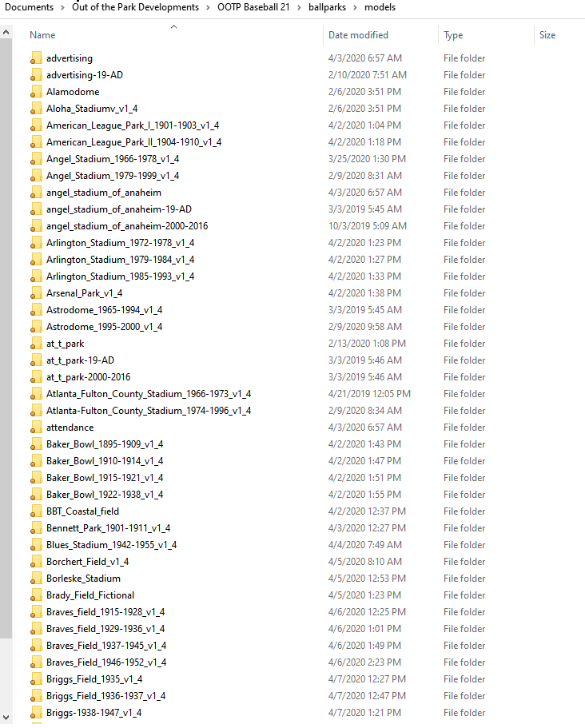Click the scrollbar down arrow
The width and height of the screenshot is (585, 728).
pos(6,718)
